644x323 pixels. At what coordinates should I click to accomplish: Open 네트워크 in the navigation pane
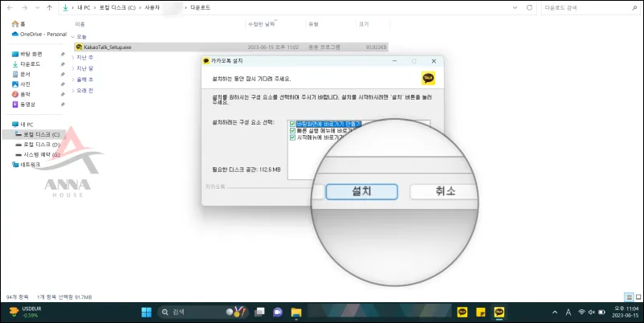(26, 165)
